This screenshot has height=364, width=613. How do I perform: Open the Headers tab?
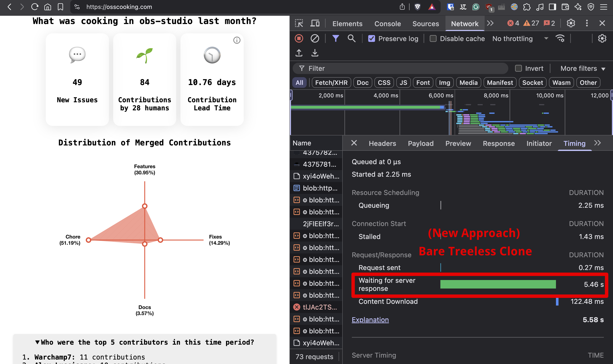point(382,143)
